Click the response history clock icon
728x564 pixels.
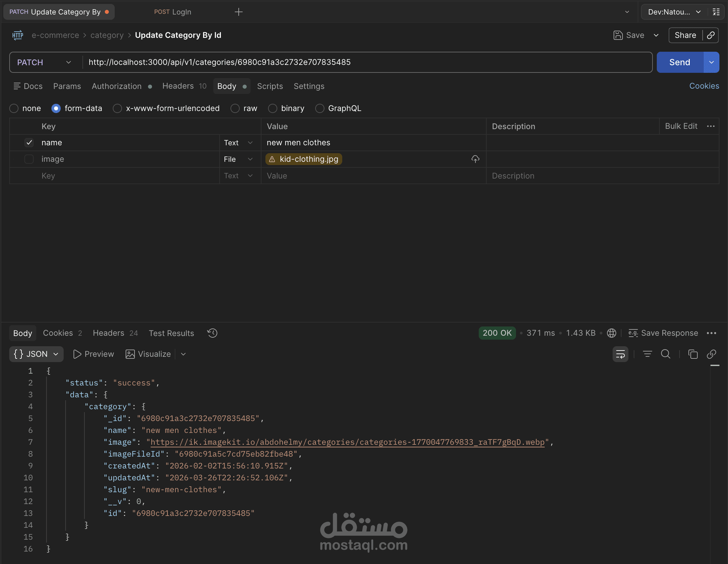pyautogui.click(x=212, y=333)
